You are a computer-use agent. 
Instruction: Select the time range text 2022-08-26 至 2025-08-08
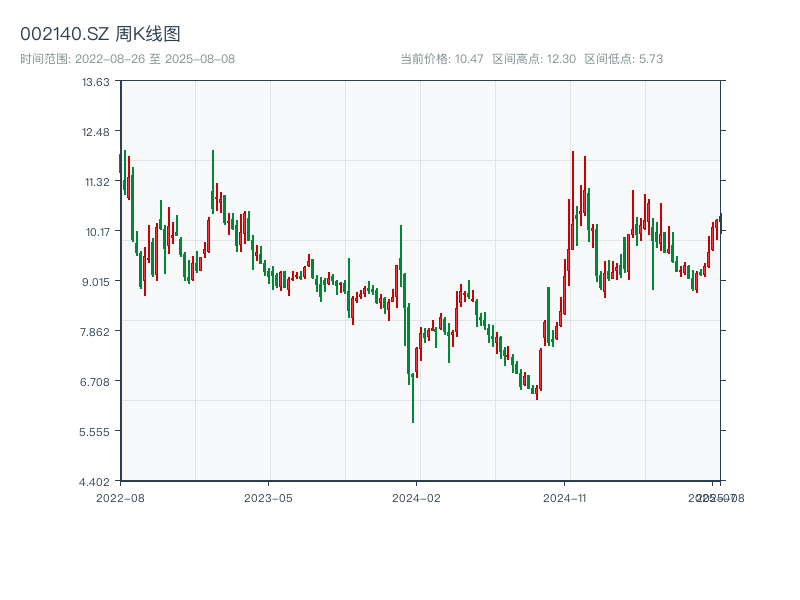155,59
